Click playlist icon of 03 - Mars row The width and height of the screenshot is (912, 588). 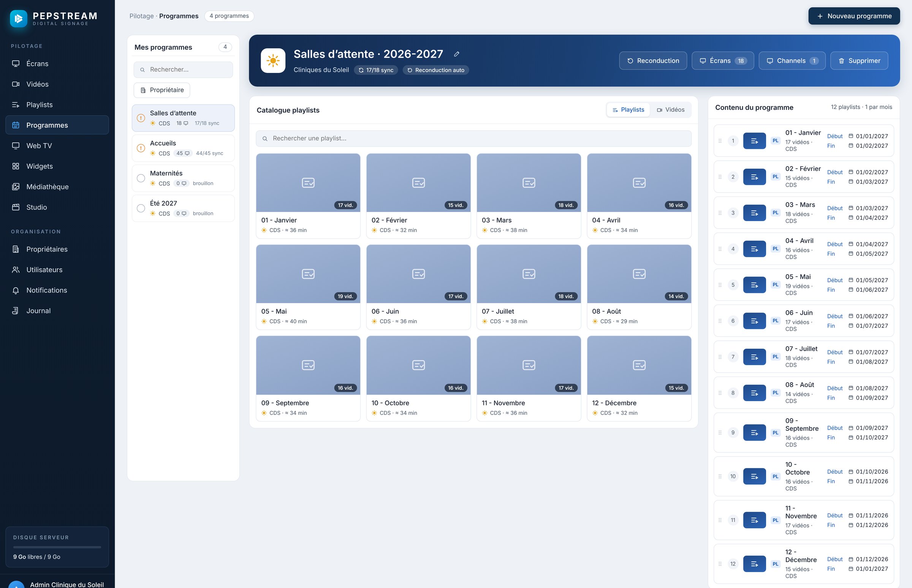point(754,213)
